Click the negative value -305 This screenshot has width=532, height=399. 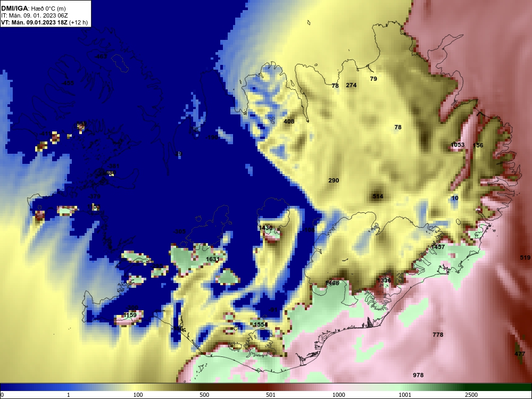179,231
